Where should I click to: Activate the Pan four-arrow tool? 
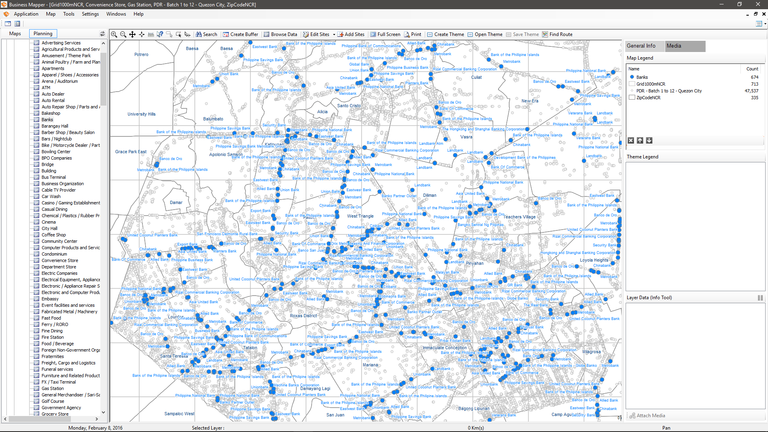(132, 34)
